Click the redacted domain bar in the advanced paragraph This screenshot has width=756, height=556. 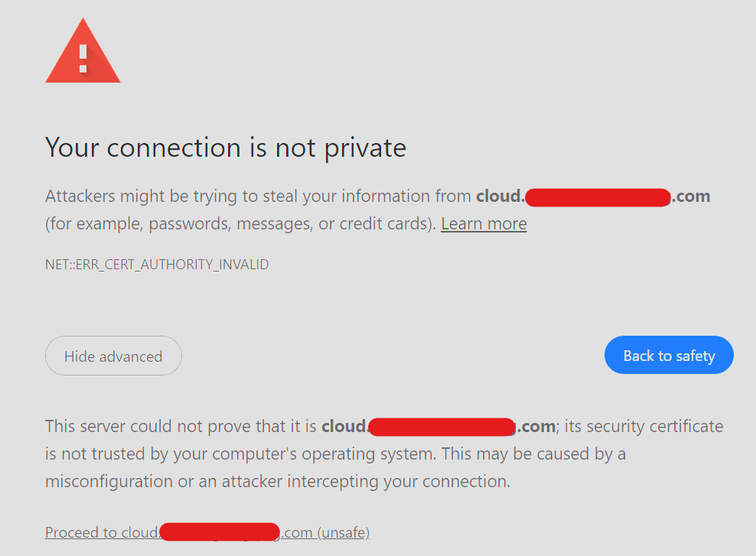442,427
